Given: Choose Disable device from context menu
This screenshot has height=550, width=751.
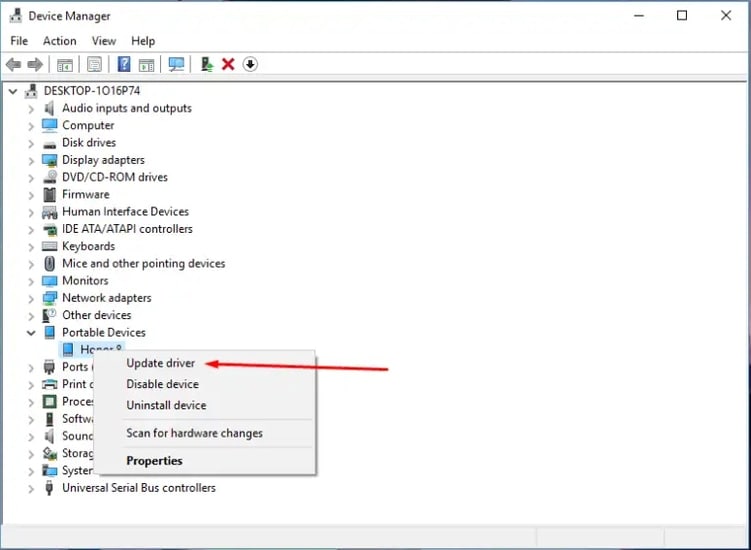Looking at the screenshot, I should (162, 384).
